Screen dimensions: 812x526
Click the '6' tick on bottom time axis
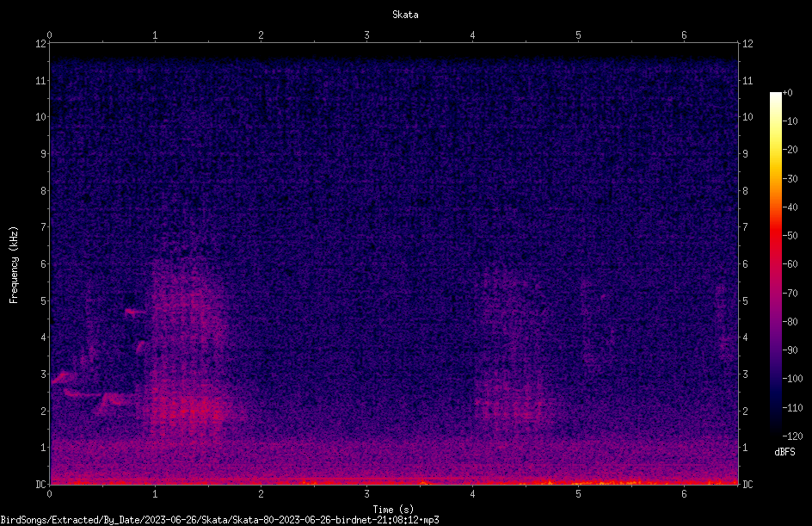[684, 494]
